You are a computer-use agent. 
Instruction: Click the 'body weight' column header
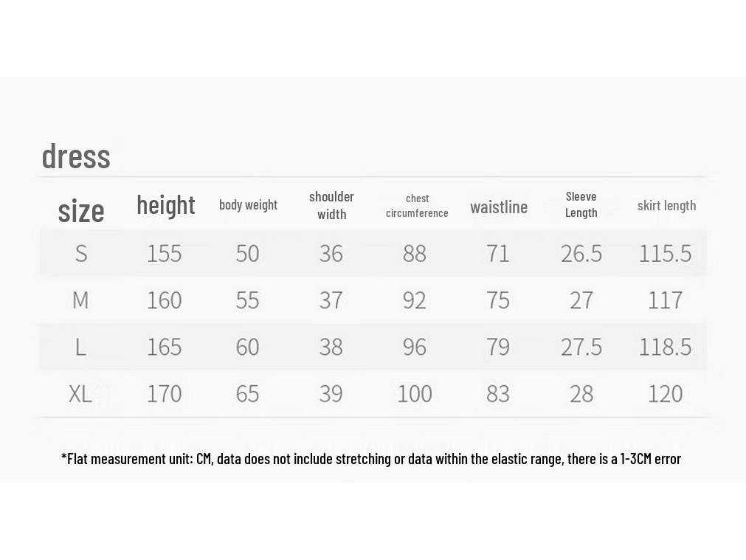coord(248,205)
